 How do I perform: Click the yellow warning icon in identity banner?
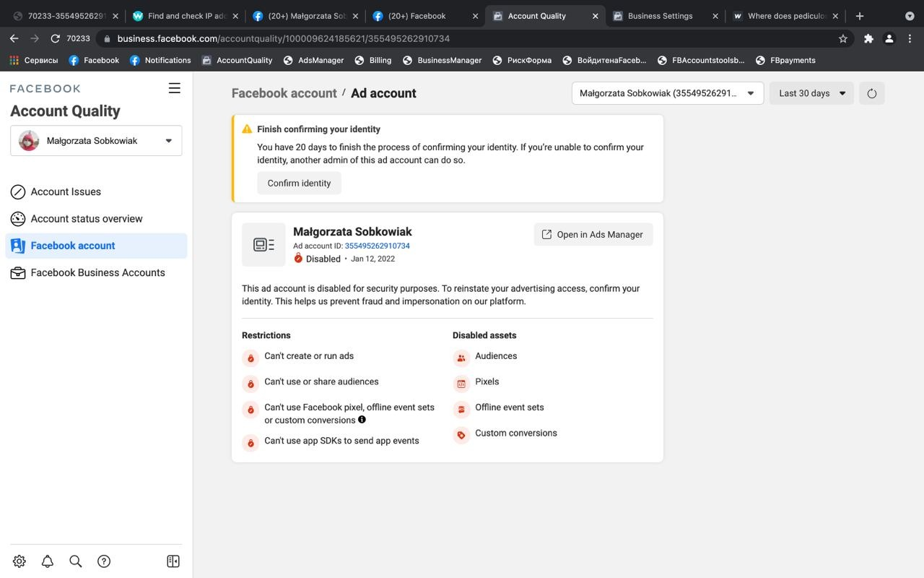247,129
